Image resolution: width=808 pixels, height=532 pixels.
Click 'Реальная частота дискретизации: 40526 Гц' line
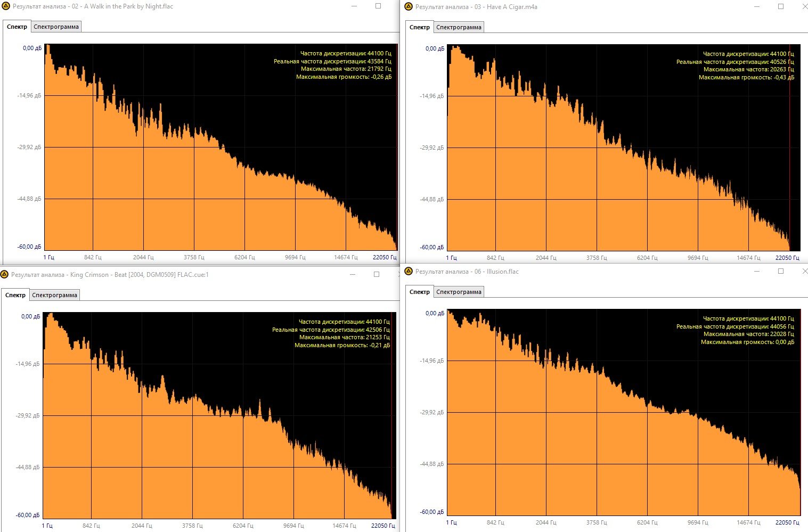click(x=735, y=62)
